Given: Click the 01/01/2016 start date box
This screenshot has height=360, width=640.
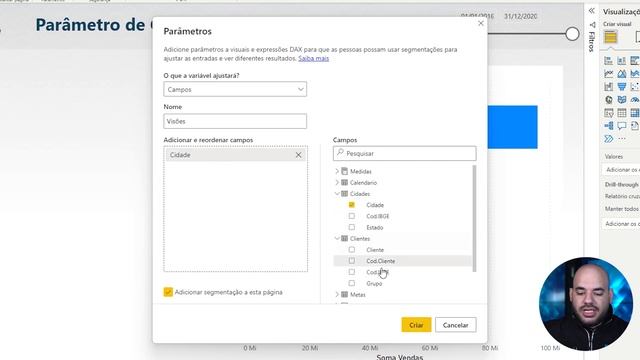Looking at the screenshot, I should point(477,16).
